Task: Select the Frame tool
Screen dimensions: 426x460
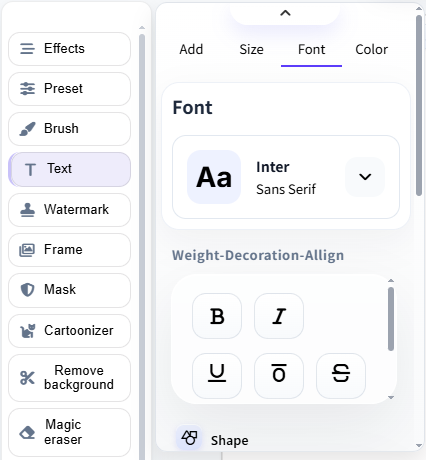Action: point(69,250)
